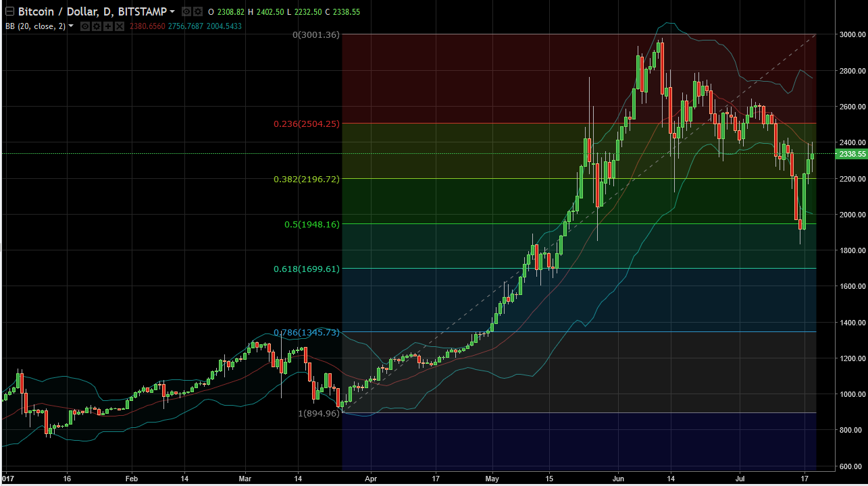Select the 0.618 (1699.61) Fibonacci level label

pos(306,269)
